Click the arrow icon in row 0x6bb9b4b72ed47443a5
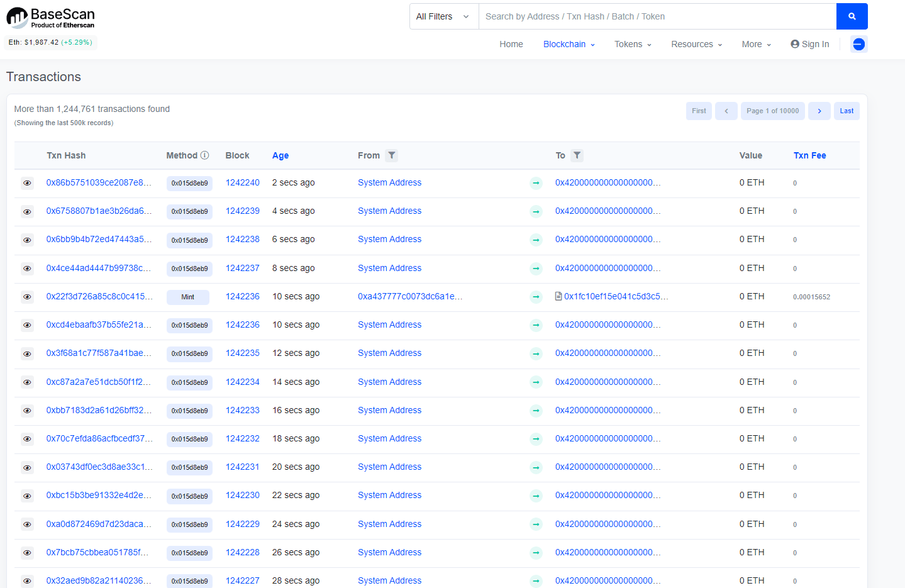This screenshot has width=905, height=588. (x=536, y=240)
